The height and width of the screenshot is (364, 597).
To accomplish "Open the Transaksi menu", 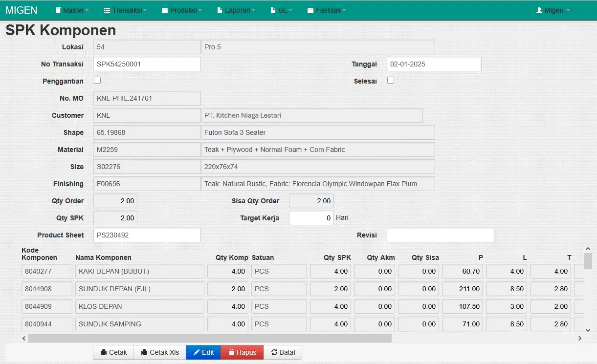I will [126, 10].
